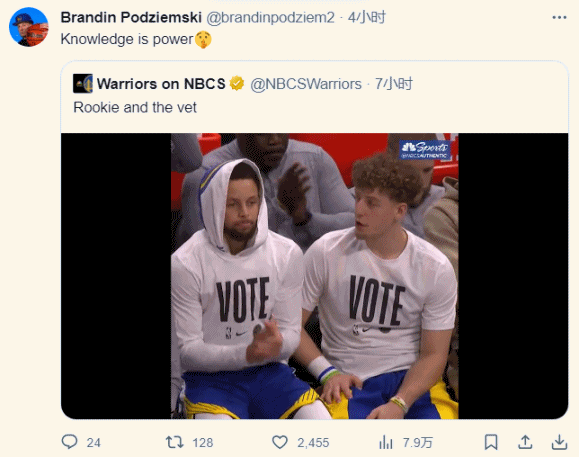Open the quoted tweet's 7小时 timestamp
The width and height of the screenshot is (579, 457).
394,84
